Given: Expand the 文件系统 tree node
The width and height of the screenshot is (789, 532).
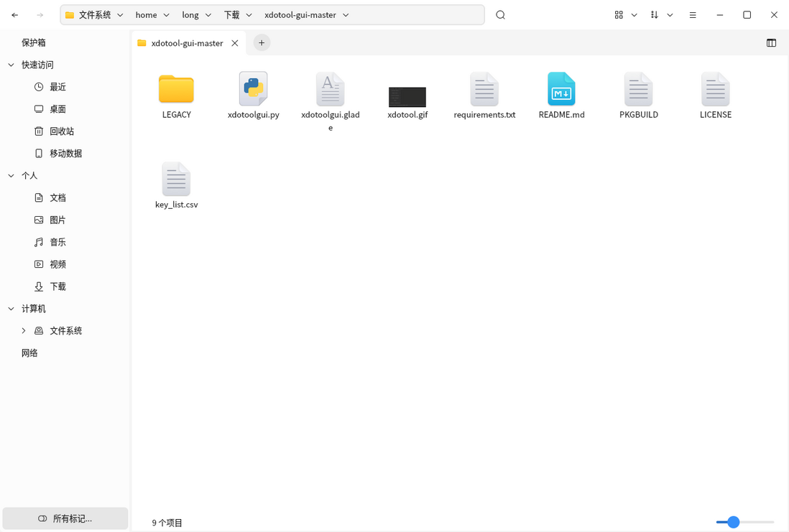Looking at the screenshot, I should tap(24, 331).
